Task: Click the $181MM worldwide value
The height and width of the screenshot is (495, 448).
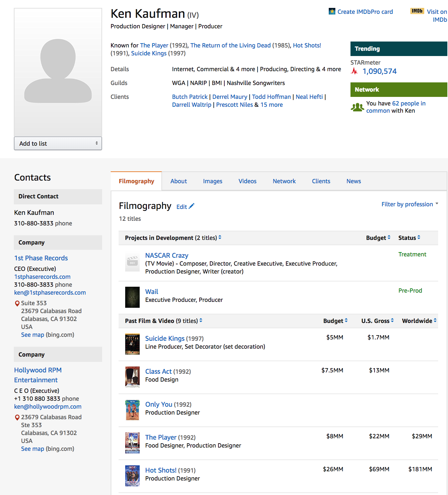Action: click(x=420, y=469)
